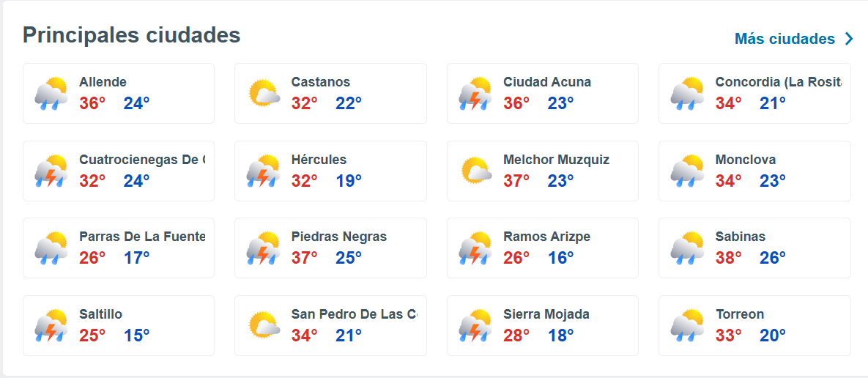
Task: Open the Concordia (La Rosita) forecast
Action: click(777, 82)
